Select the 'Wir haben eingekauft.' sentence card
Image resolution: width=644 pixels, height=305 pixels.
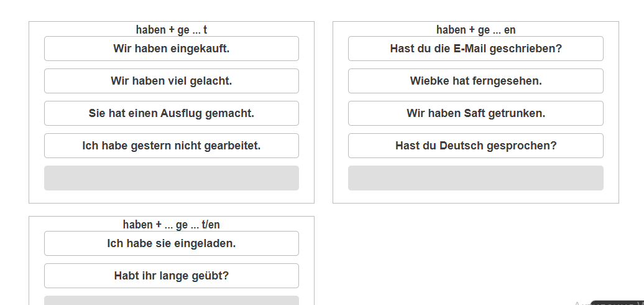tap(172, 49)
